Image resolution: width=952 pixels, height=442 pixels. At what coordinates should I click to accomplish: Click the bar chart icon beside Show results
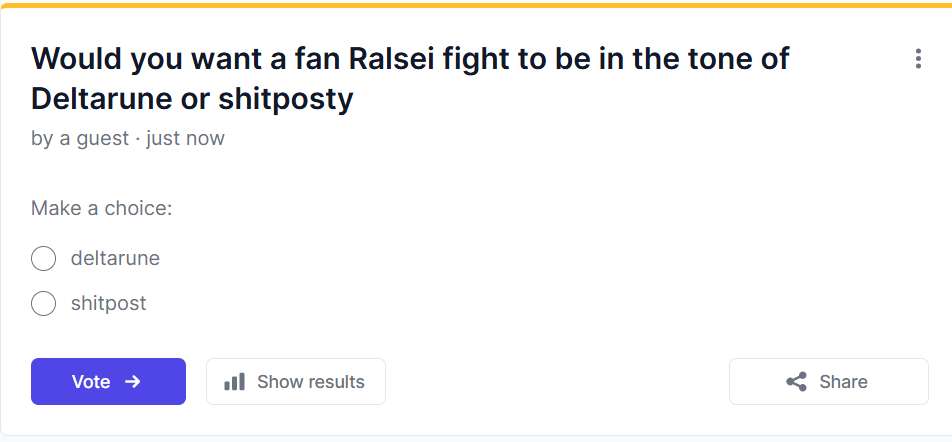click(235, 382)
